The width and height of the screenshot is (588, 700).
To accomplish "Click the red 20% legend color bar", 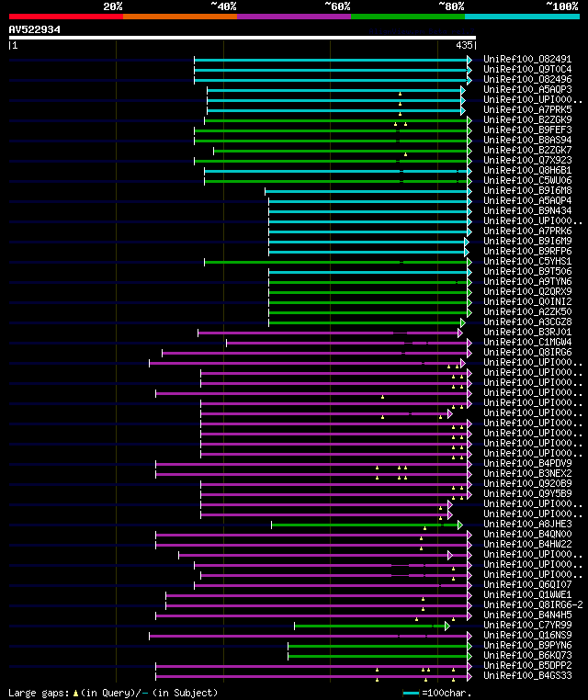I will (66, 17).
